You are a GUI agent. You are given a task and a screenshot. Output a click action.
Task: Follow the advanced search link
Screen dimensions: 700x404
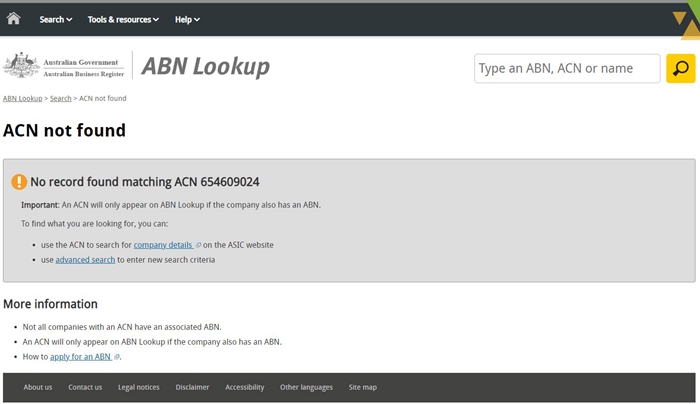point(85,260)
